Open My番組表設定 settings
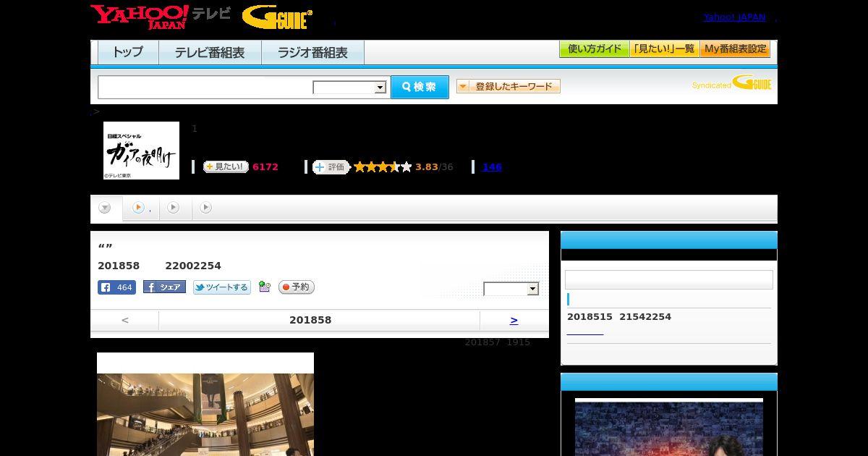 click(x=735, y=49)
